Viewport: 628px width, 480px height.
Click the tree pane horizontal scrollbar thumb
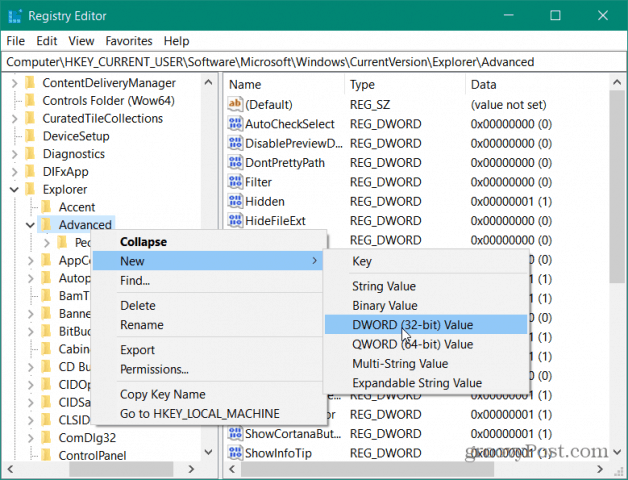(x=121, y=469)
